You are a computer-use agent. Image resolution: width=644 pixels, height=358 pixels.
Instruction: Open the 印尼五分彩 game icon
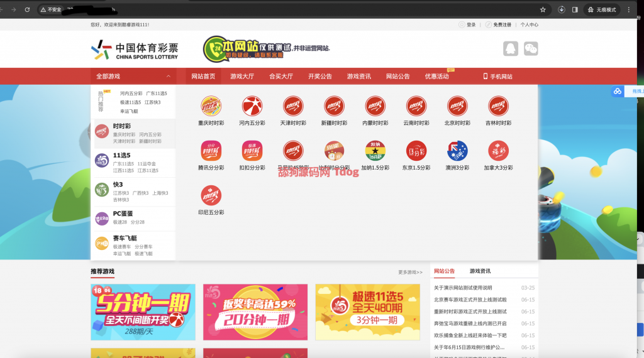[211, 195]
